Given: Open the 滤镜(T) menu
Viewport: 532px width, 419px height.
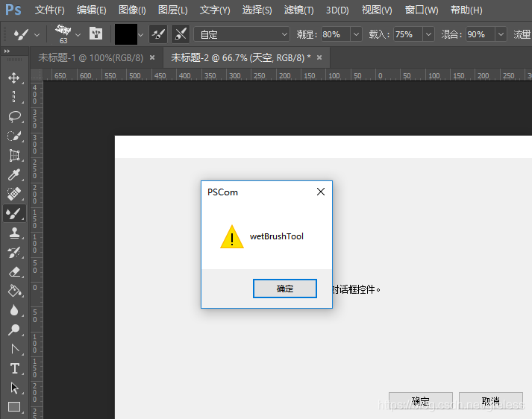Looking at the screenshot, I should (x=299, y=10).
